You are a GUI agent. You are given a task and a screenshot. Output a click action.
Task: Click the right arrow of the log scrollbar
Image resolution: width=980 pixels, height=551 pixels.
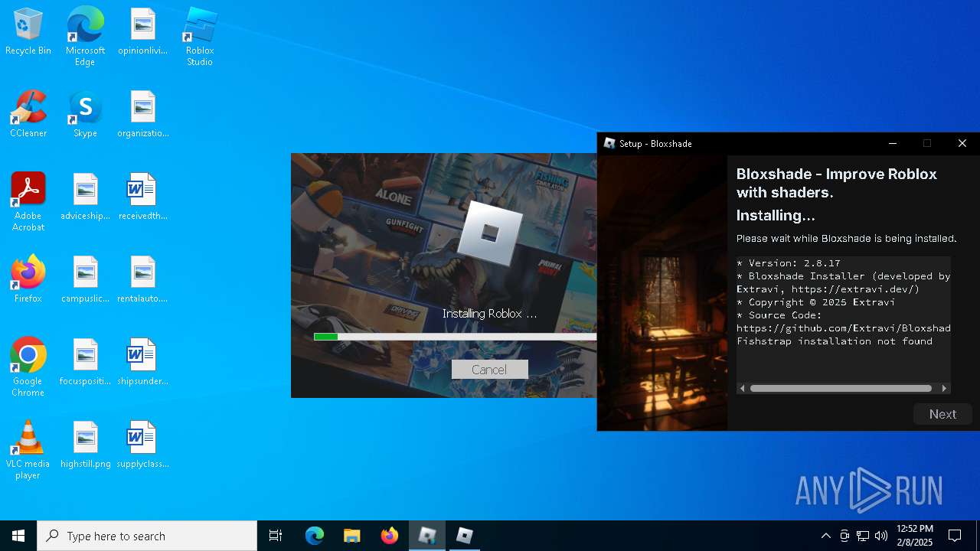[x=944, y=388]
